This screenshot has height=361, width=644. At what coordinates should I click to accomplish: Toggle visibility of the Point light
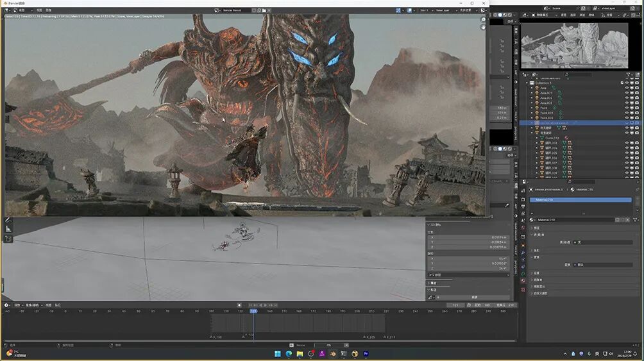point(627,108)
